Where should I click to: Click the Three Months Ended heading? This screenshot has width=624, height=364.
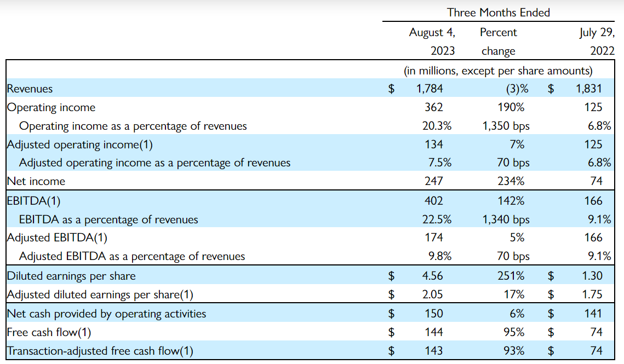pyautogui.click(x=498, y=12)
